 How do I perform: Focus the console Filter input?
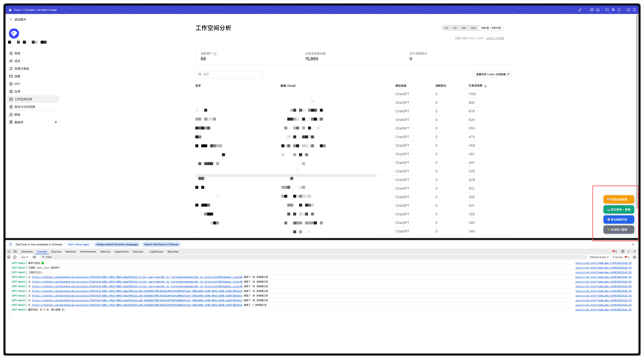pyautogui.click(x=314, y=257)
